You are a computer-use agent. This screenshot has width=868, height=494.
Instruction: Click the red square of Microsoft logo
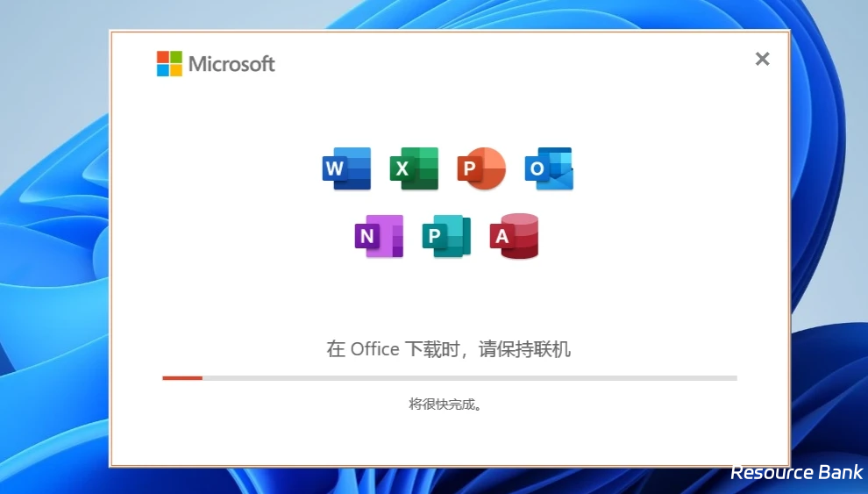pos(163,57)
